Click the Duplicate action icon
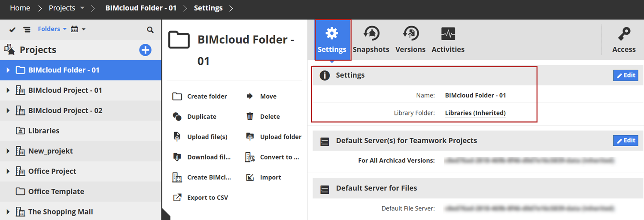Viewport: 644px width, 220px height. coord(177,117)
